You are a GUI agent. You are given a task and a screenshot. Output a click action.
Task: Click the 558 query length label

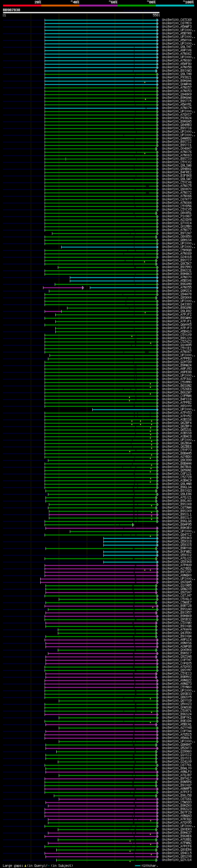(155, 15)
